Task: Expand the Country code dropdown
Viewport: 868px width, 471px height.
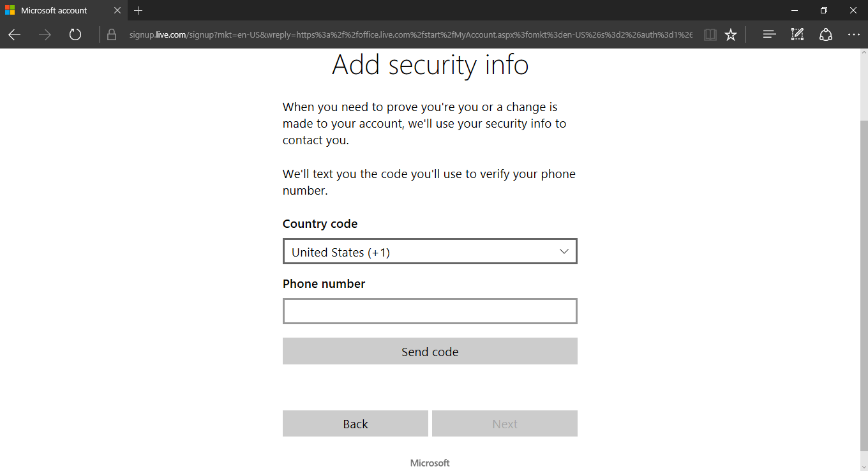Action: 430,251
